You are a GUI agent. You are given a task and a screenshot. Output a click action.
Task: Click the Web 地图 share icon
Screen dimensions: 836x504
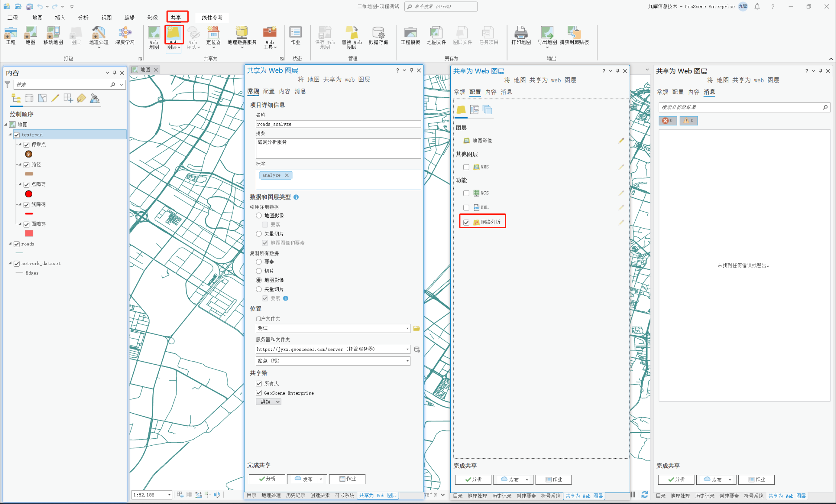pyautogui.click(x=154, y=37)
